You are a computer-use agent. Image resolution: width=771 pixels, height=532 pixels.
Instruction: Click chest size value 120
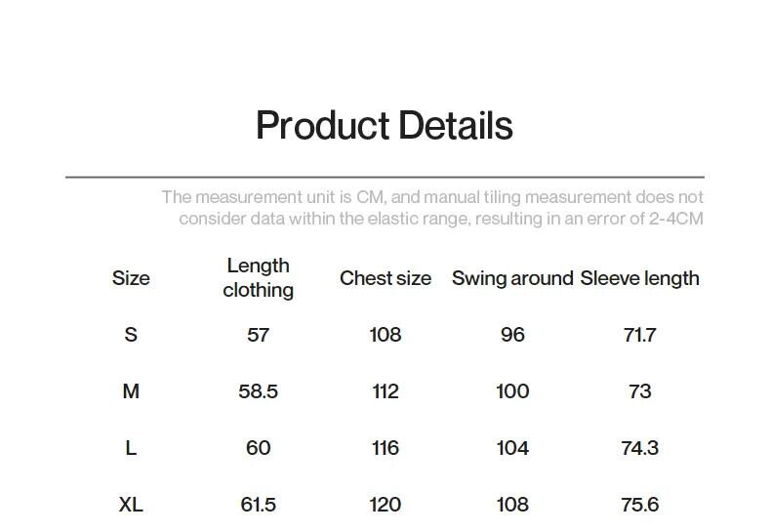tap(385, 505)
